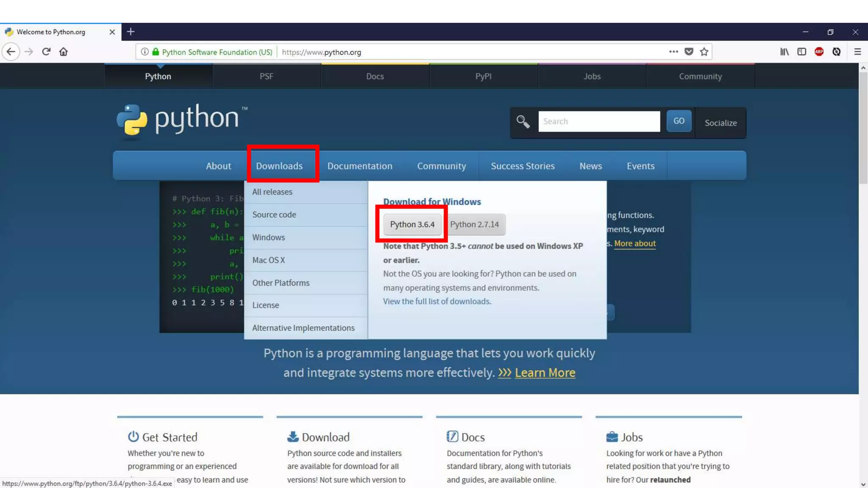Go back using the browser back arrow
This screenshot has height=488, width=868.
point(11,52)
